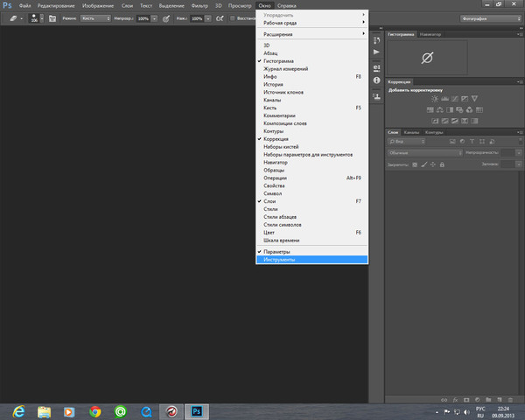Viewport: 525px width, 420px height.
Task: Open the Фильтр menu
Action: [x=199, y=6]
